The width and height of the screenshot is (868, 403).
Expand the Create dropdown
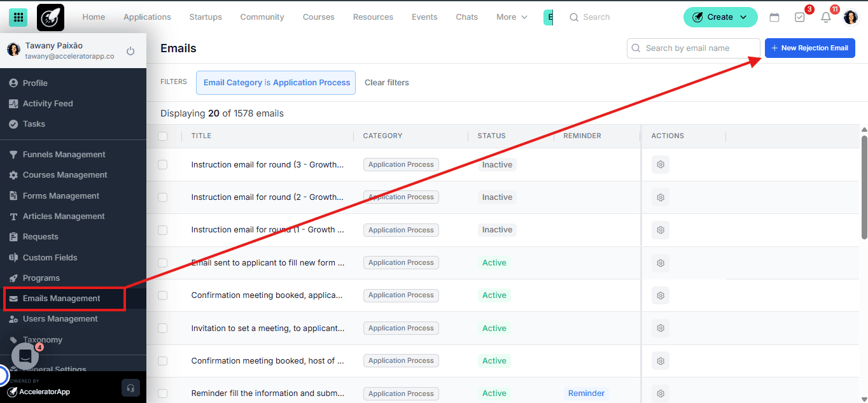[720, 17]
